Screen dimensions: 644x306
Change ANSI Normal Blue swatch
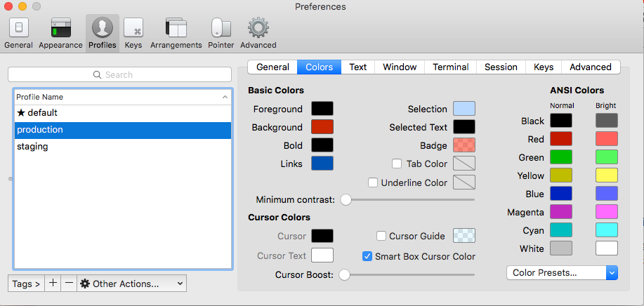point(561,194)
